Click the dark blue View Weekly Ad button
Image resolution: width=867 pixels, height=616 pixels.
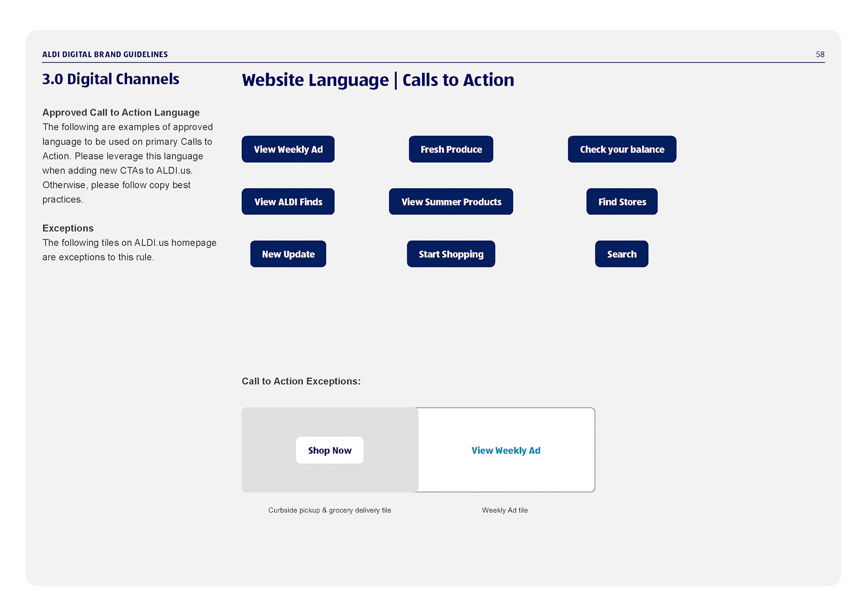pyautogui.click(x=288, y=149)
